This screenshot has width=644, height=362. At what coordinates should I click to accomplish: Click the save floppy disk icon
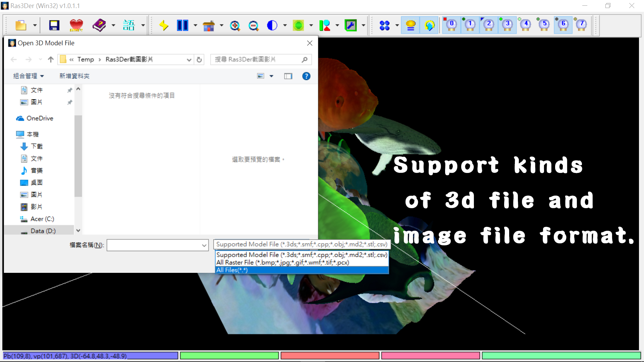54,25
